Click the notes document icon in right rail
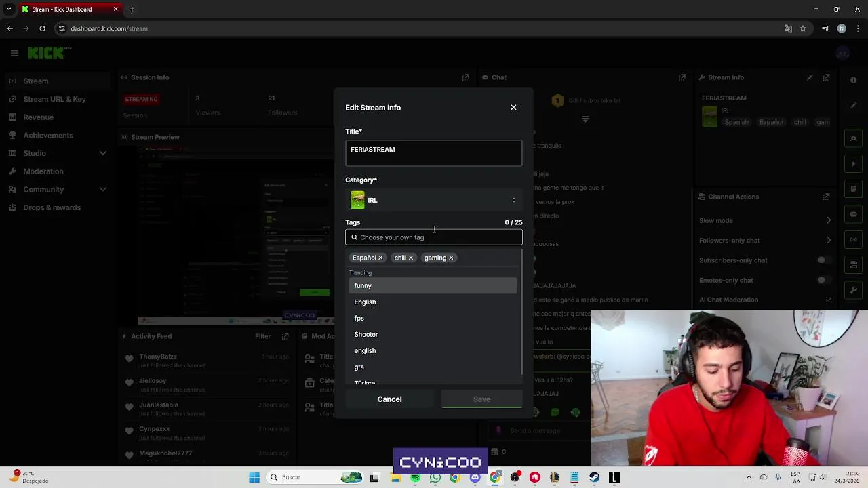This screenshot has width=868, height=488. [x=853, y=189]
